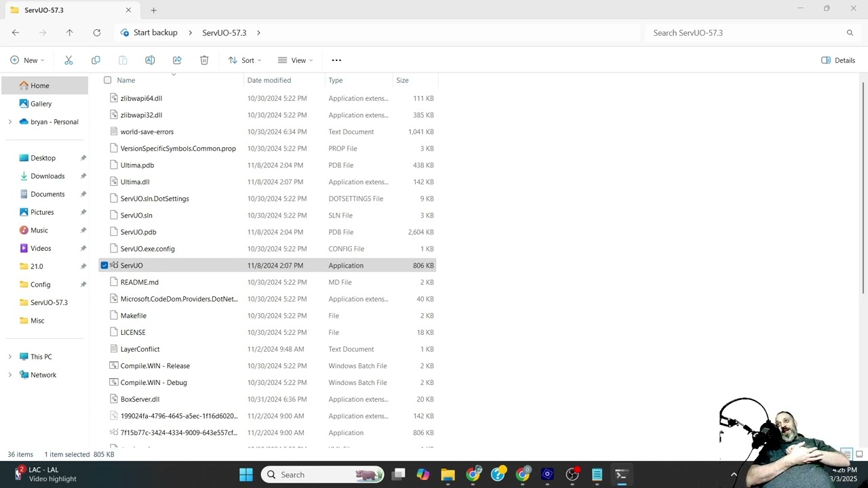The height and width of the screenshot is (488, 868).
Task: Go to Home in the sidebar
Action: click(x=45, y=85)
